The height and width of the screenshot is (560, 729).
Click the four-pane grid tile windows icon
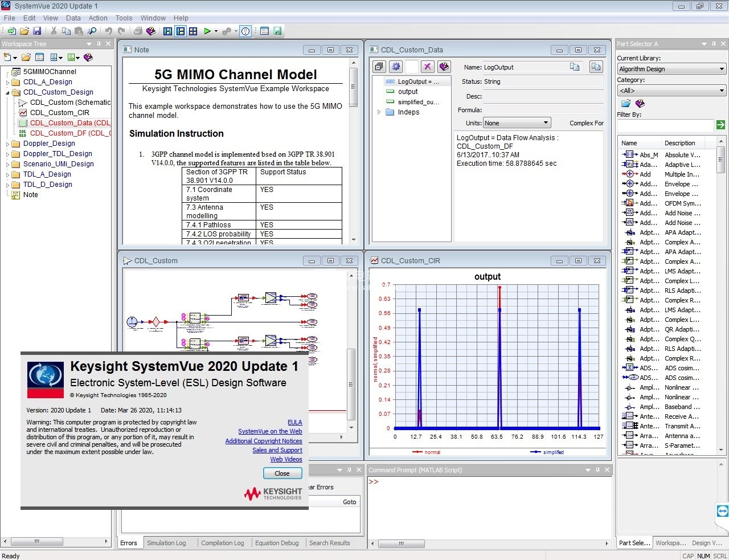tap(193, 31)
